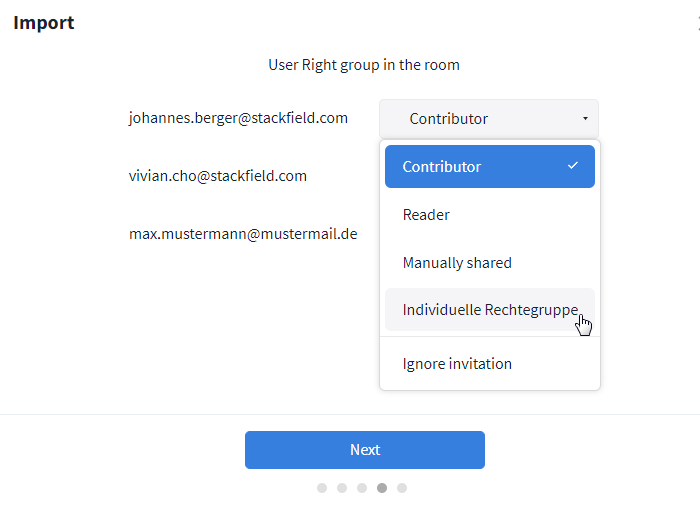
Task: Click the small dropdown arrow beside Contributor
Action: coord(585,119)
